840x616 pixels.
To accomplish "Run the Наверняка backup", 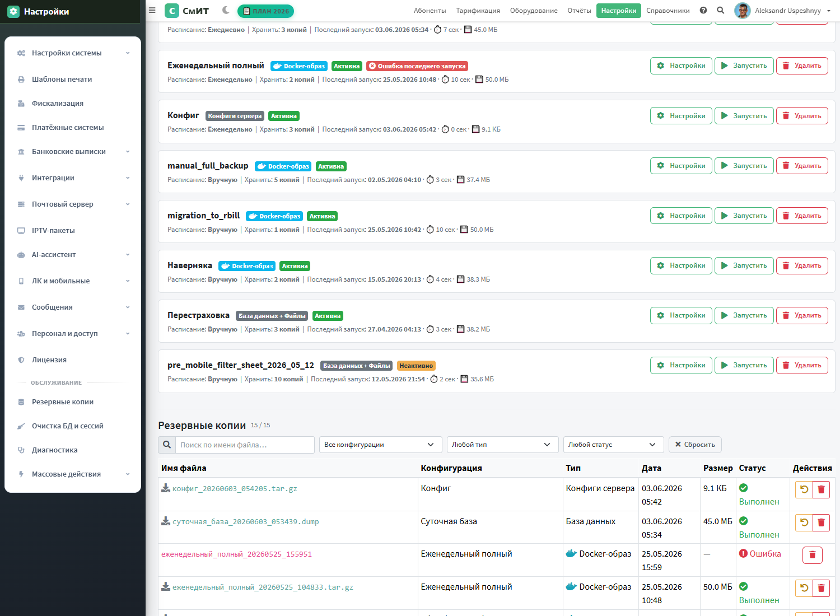I will coord(744,265).
